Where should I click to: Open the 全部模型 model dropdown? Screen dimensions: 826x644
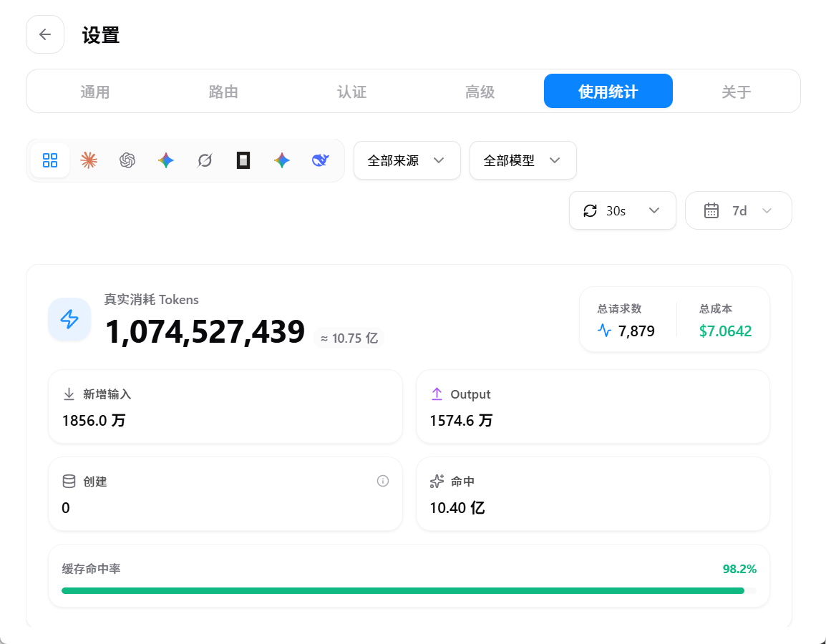click(523, 160)
